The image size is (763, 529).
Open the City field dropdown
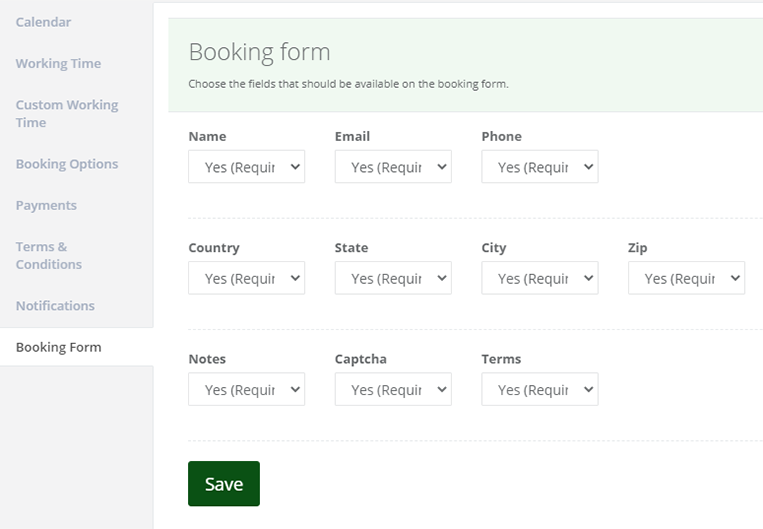pos(540,278)
